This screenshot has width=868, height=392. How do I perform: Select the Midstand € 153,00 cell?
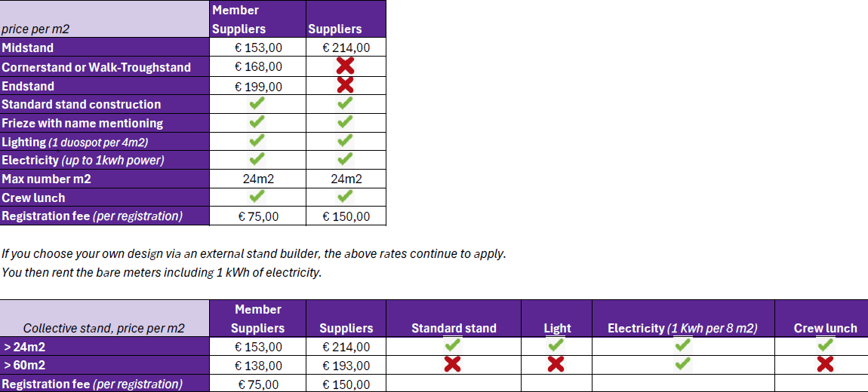257,47
